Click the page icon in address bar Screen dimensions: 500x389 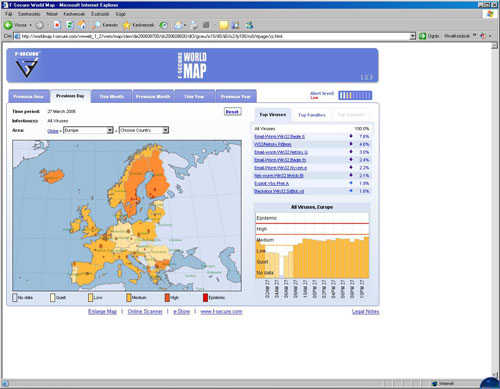point(17,36)
